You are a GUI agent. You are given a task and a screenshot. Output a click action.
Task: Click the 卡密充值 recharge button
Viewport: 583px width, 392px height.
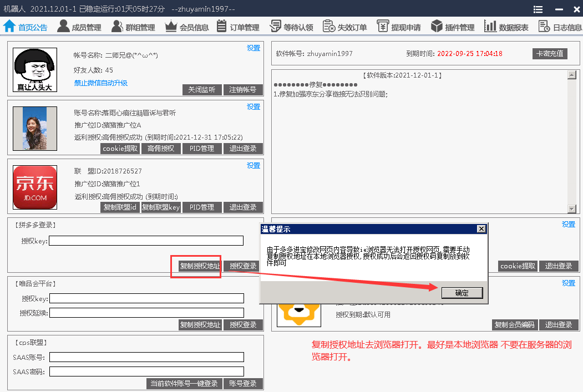pos(550,54)
